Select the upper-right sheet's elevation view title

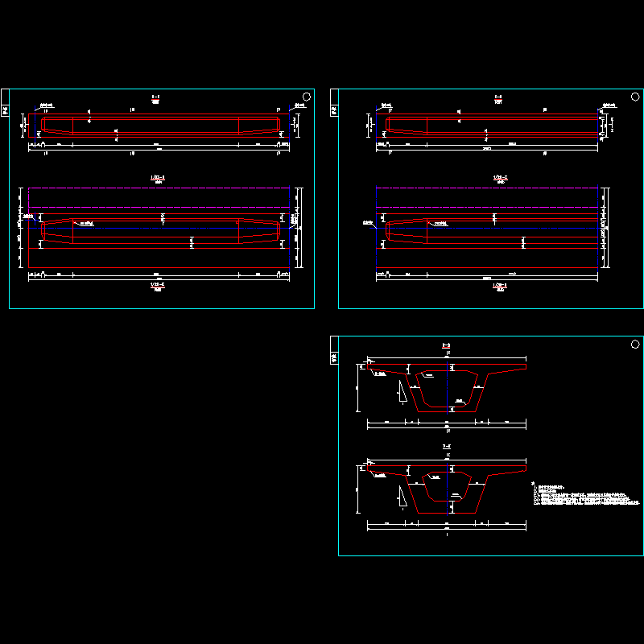498,99
